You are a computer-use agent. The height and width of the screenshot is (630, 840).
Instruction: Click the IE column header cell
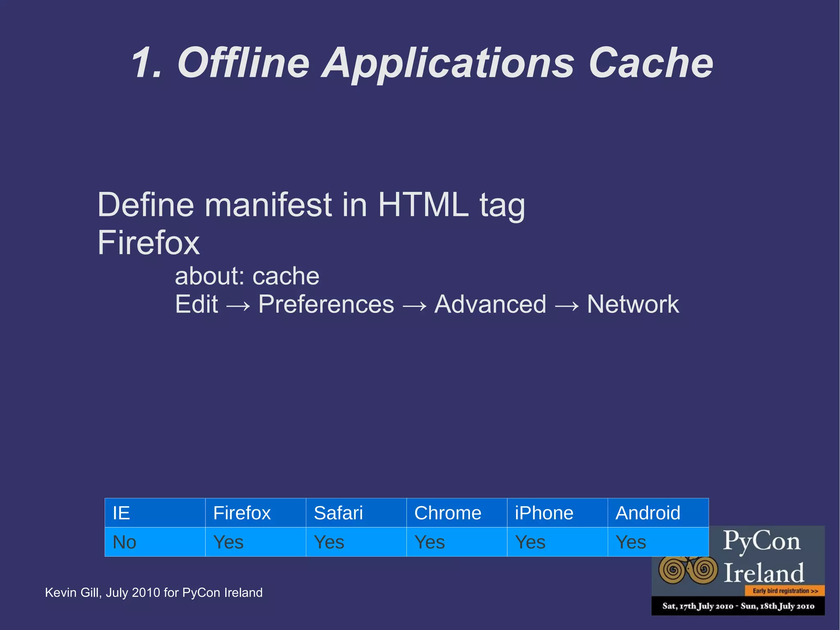pos(155,513)
